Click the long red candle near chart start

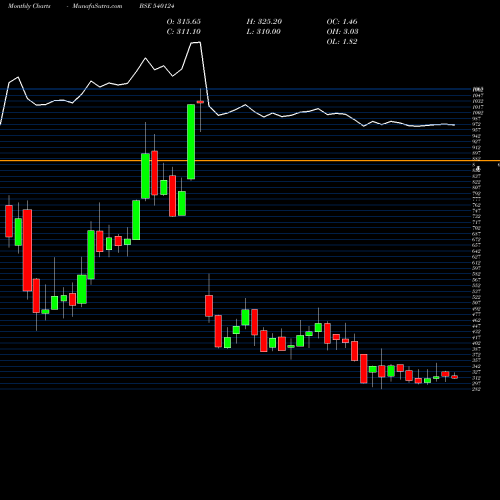27,250
